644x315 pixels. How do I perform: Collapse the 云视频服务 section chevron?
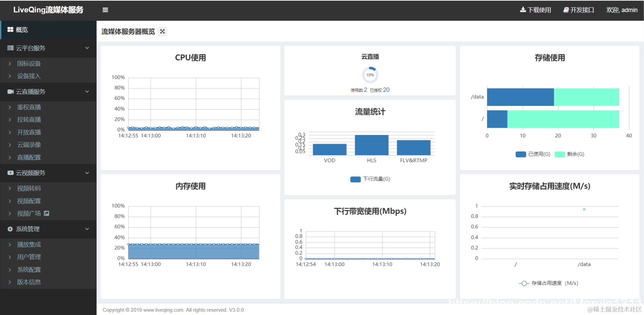coord(87,173)
